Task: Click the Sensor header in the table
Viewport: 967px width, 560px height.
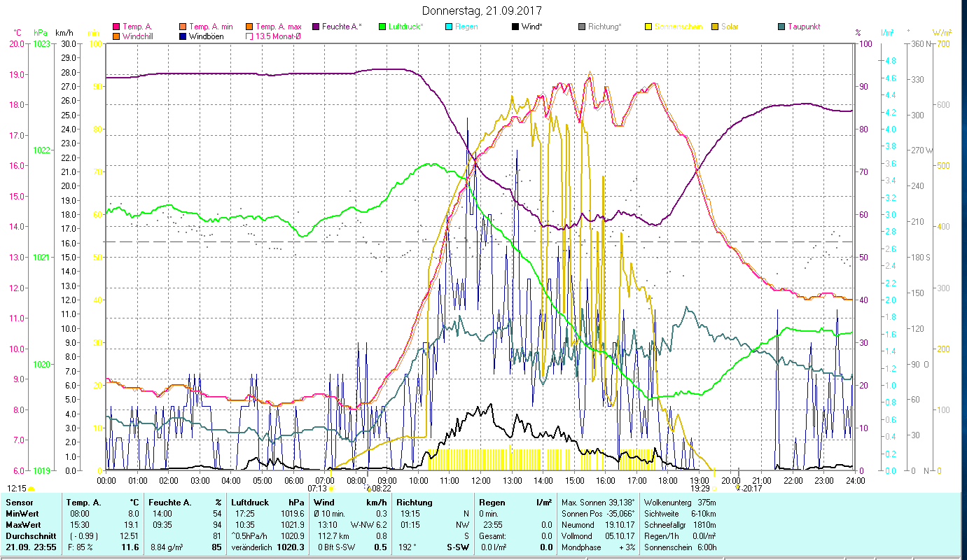Action: (x=19, y=503)
